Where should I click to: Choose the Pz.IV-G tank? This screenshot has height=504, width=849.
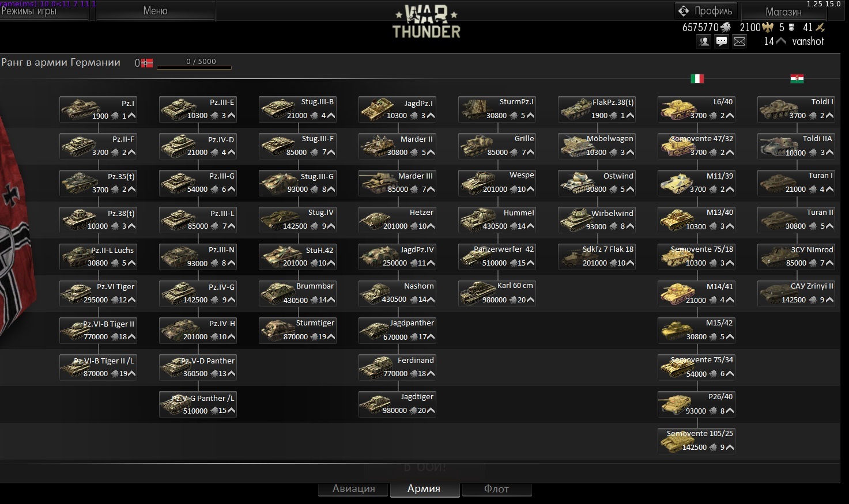tap(198, 294)
